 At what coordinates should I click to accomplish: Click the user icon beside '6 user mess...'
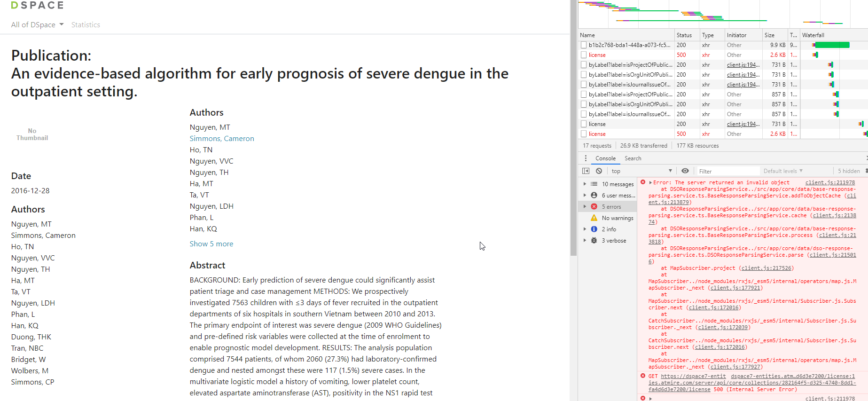click(x=594, y=196)
